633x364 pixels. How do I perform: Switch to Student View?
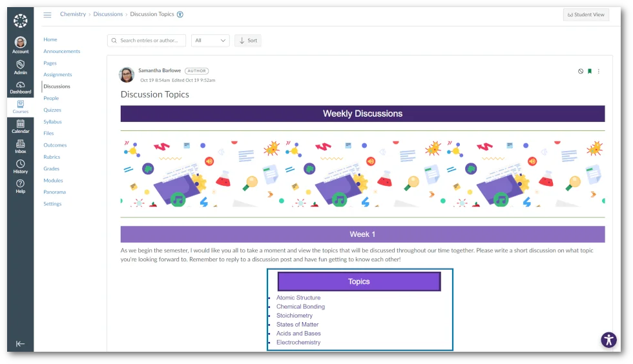coord(586,15)
